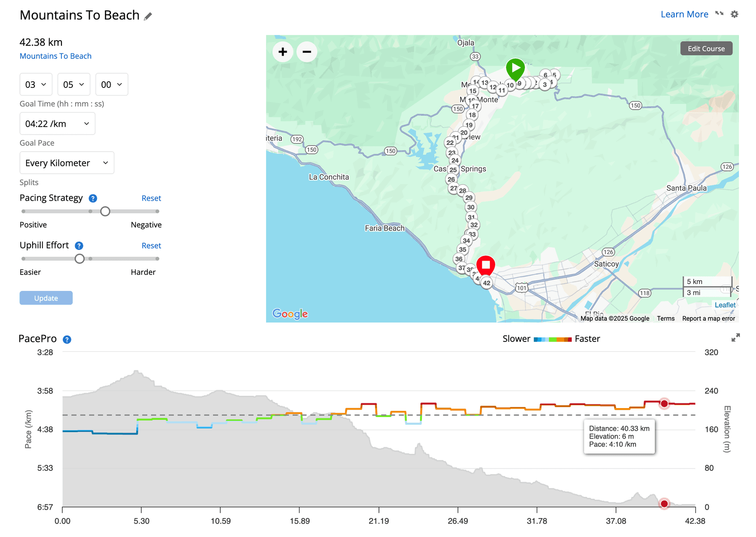Open Uphill Effort help icon
Viewport: 756px width, 537px height.
(79, 246)
